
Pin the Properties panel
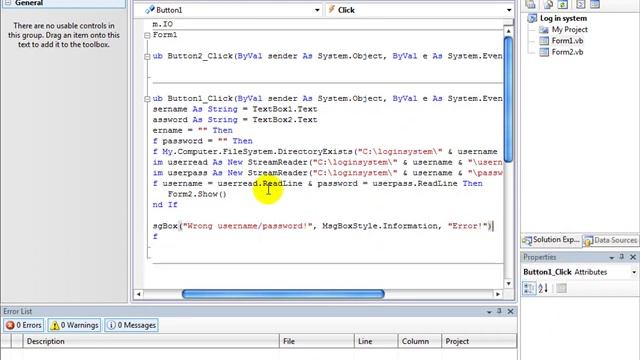(622, 257)
